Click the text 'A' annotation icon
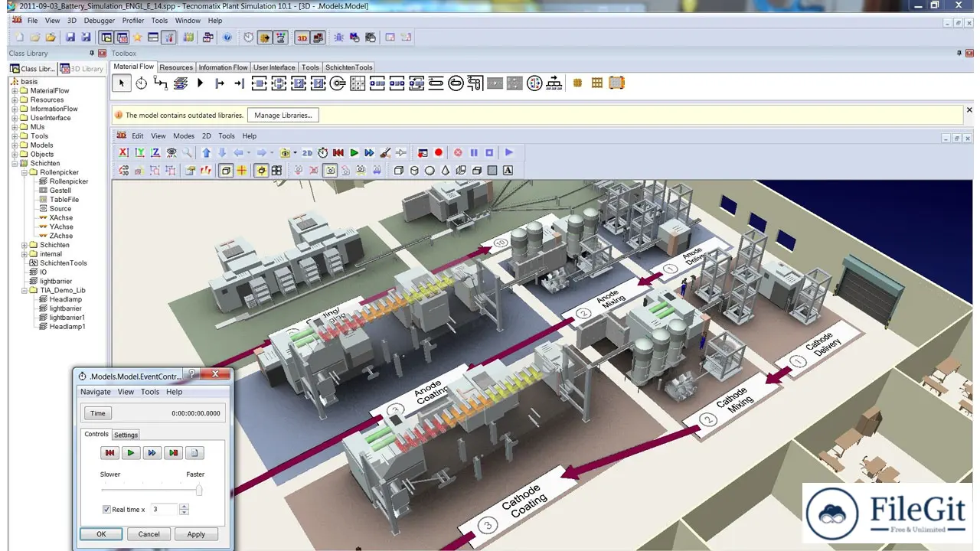 508,171
